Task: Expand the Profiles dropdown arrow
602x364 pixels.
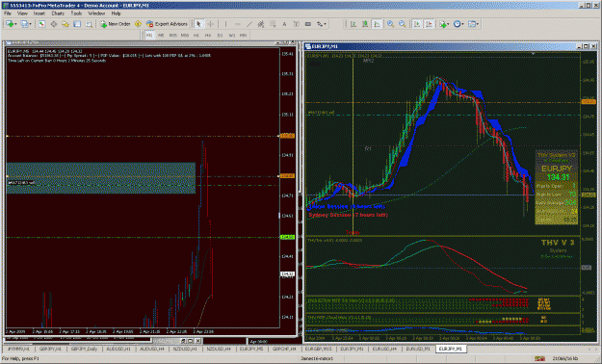Action: pyautogui.click(x=30, y=24)
